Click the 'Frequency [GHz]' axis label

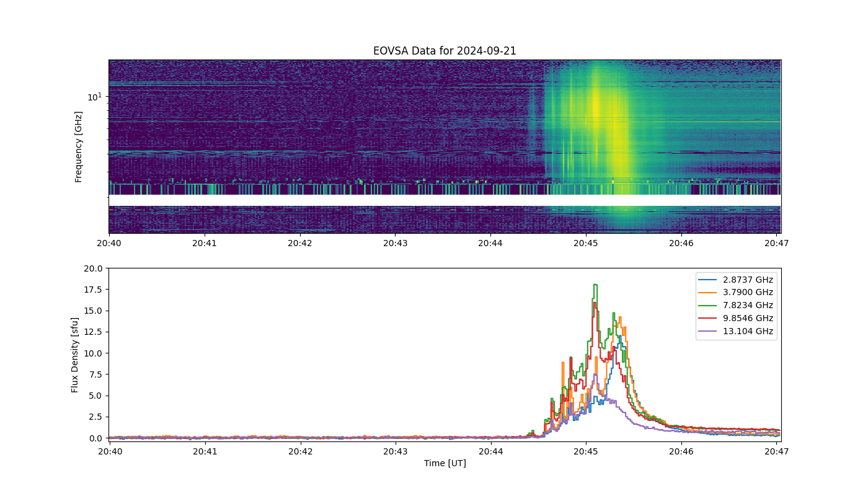tap(79, 147)
